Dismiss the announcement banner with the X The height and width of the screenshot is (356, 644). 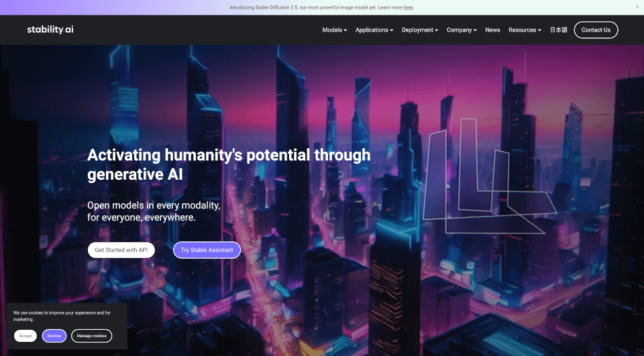coord(637,7)
